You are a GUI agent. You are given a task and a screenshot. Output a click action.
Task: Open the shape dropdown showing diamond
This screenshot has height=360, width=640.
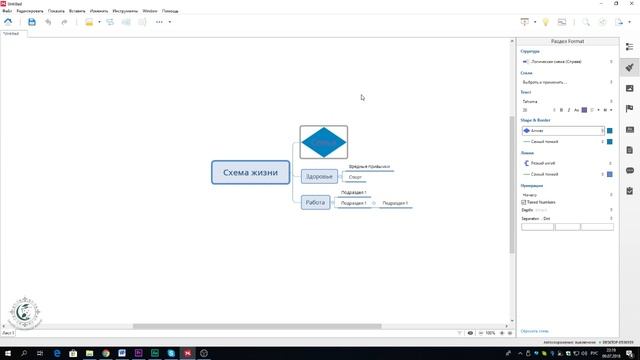pos(563,131)
